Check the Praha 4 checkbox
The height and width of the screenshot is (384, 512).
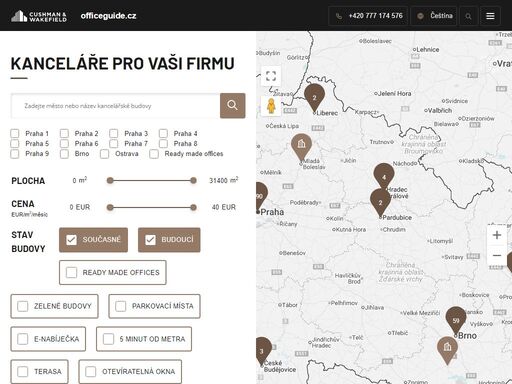tap(163, 134)
